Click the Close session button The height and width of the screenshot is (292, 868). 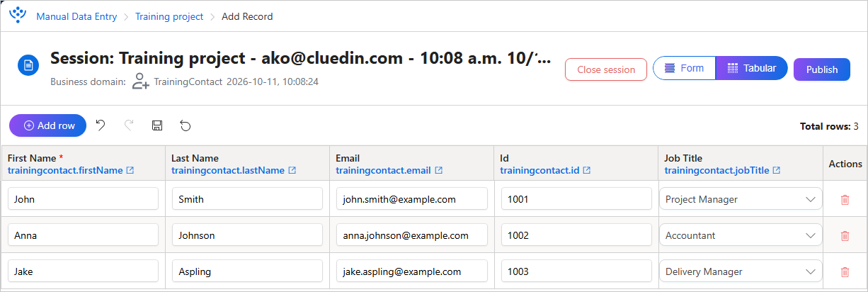pos(606,69)
